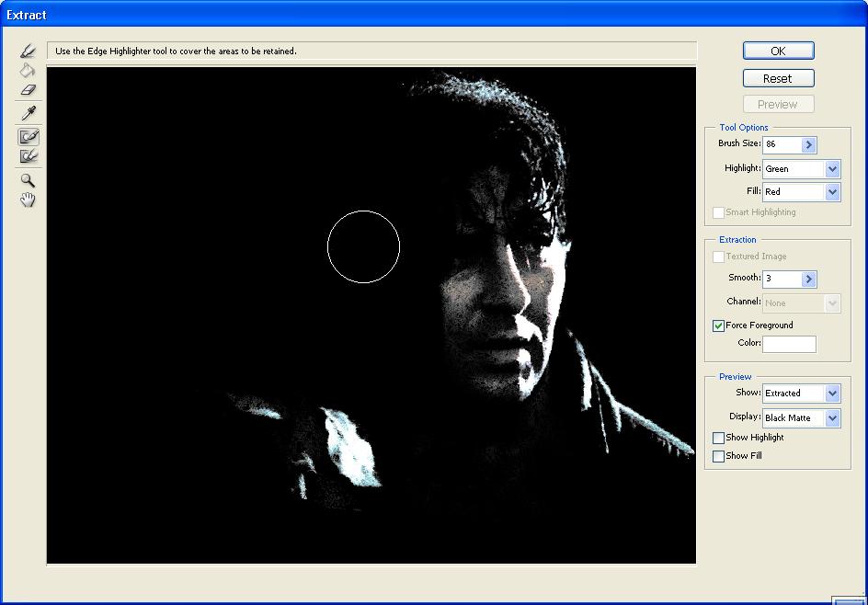Open the Fill color dropdown
This screenshot has height=605, width=868.
(x=832, y=192)
